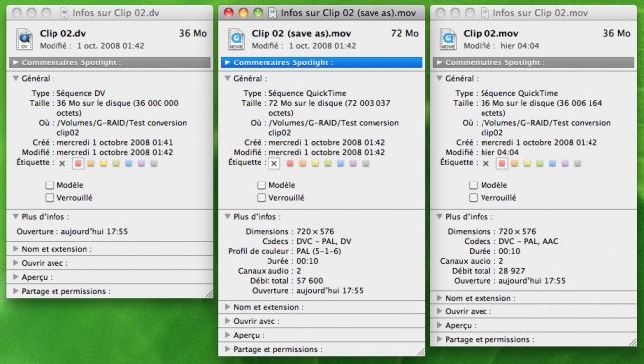
Task: Remove label with X in Clip 02.dv window
Action: 62,164
